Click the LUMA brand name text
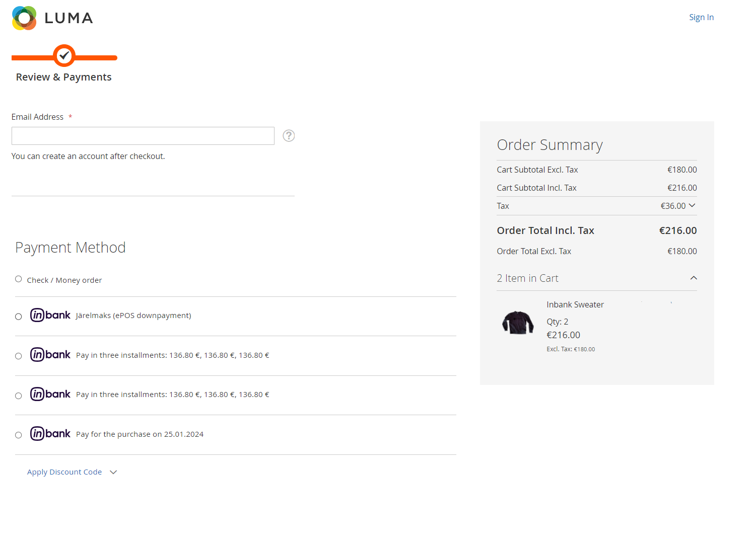Image resolution: width=756 pixels, height=547 pixels. click(x=68, y=18)
